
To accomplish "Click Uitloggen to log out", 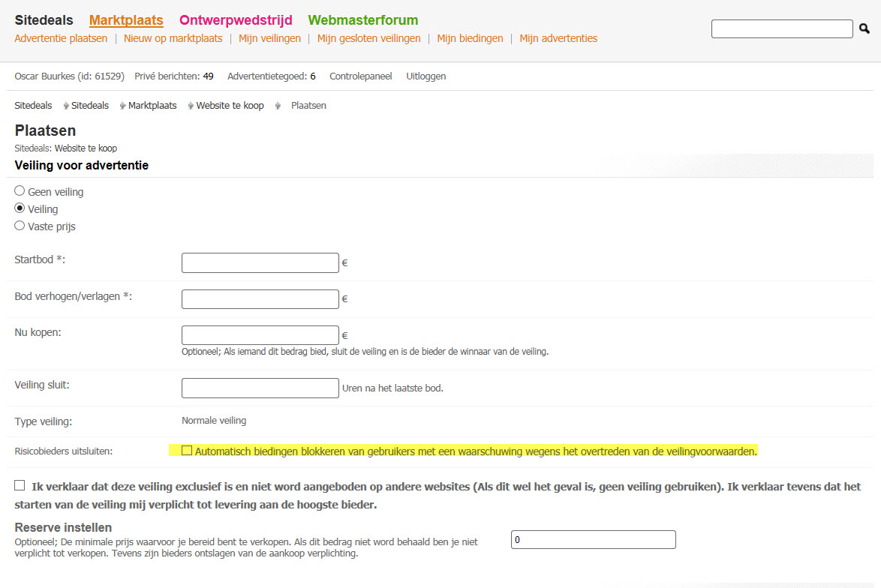I will pos(426,76).
